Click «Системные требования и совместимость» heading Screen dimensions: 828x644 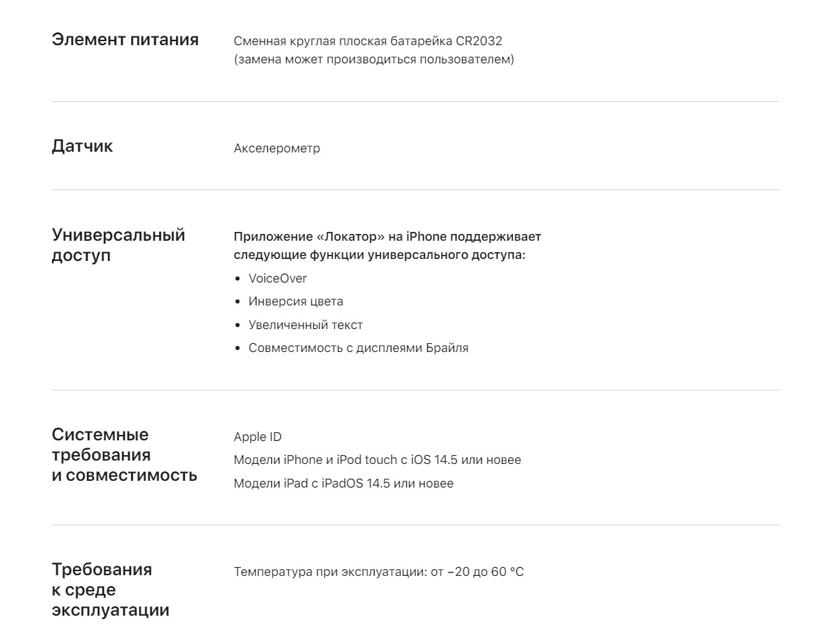tap(124, 455)
